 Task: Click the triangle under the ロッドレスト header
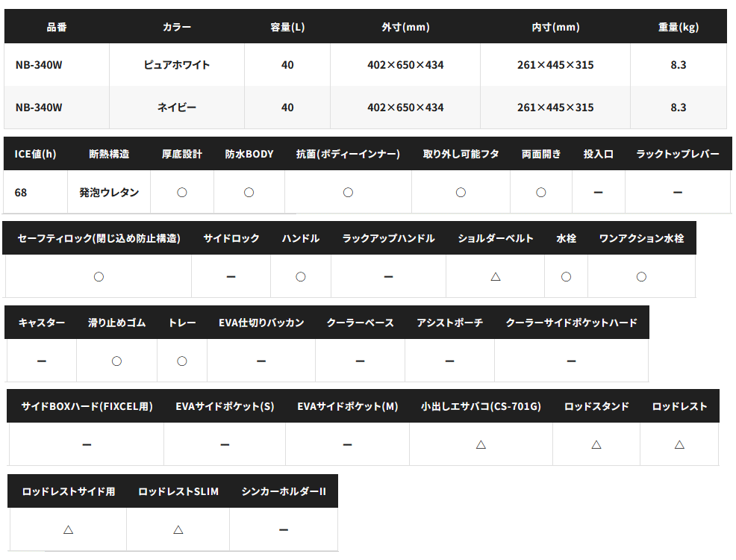(680, 444)
